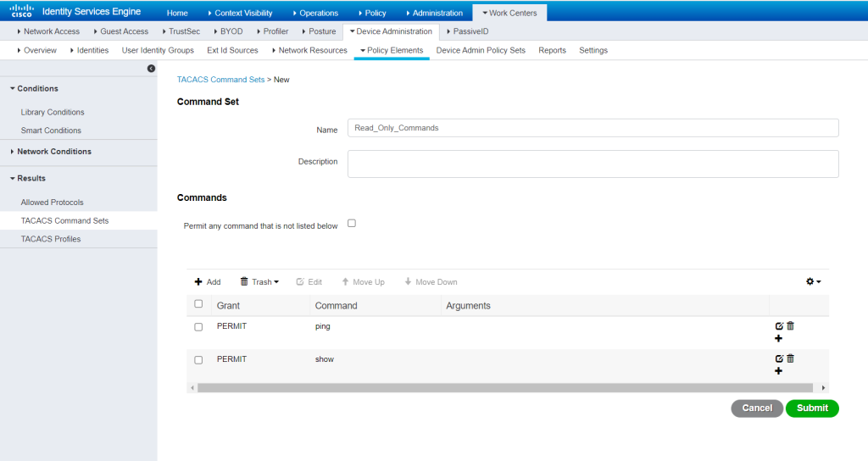Delete the ping command with its trash icon
This screenshot has height=461, width=868.
pyautogui.click(x=791, y=326)
